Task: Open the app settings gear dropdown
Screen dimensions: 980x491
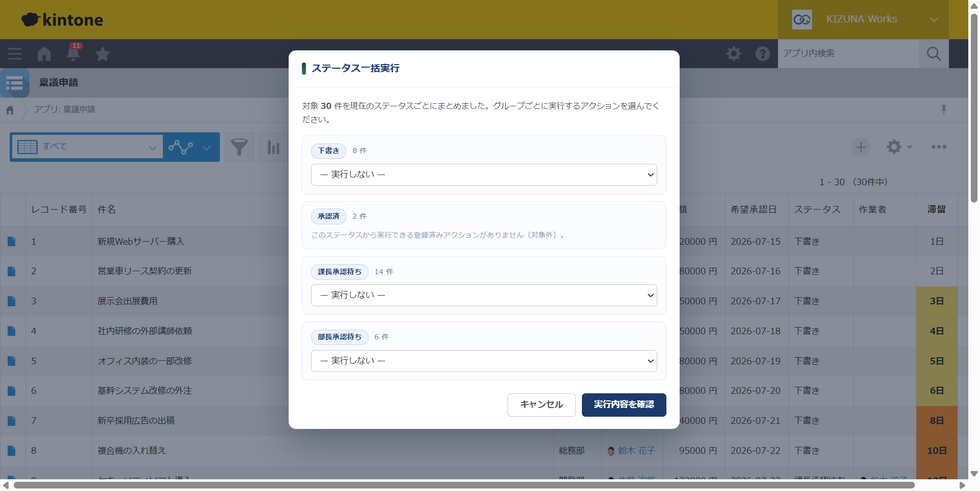Action: point(899,147)
